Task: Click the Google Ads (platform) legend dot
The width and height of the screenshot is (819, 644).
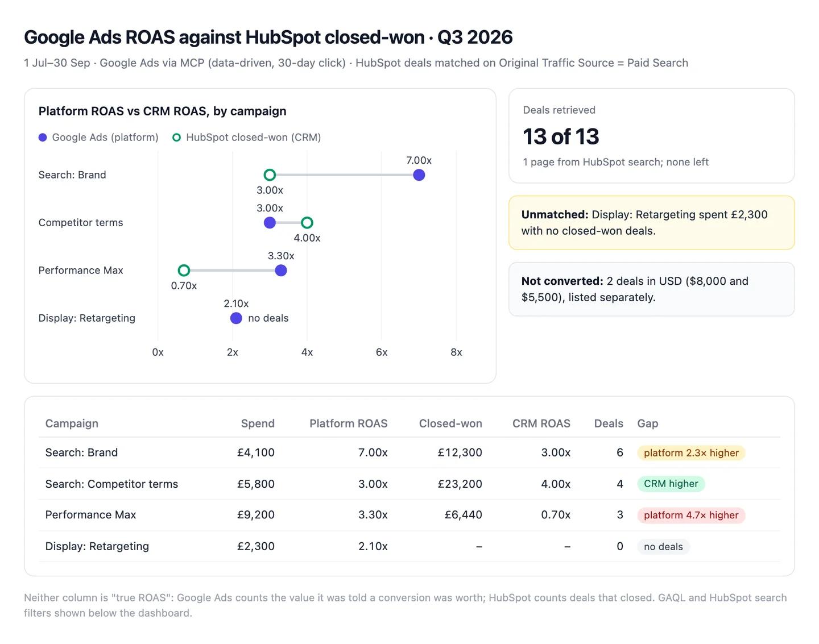Action: 43,138
